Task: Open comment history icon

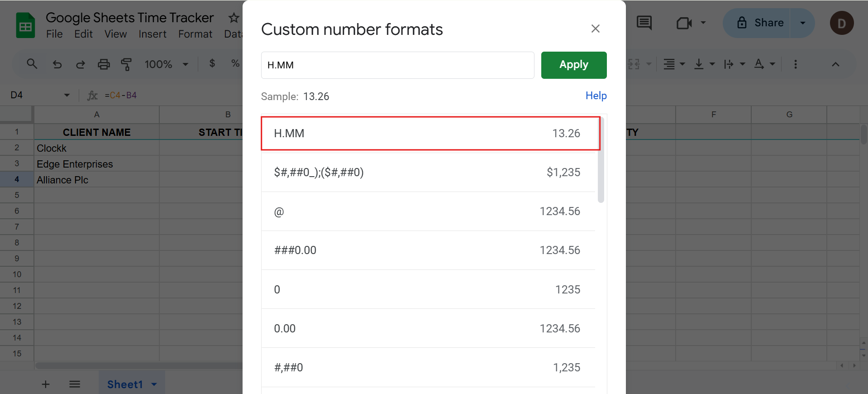Action: (644, 23)
